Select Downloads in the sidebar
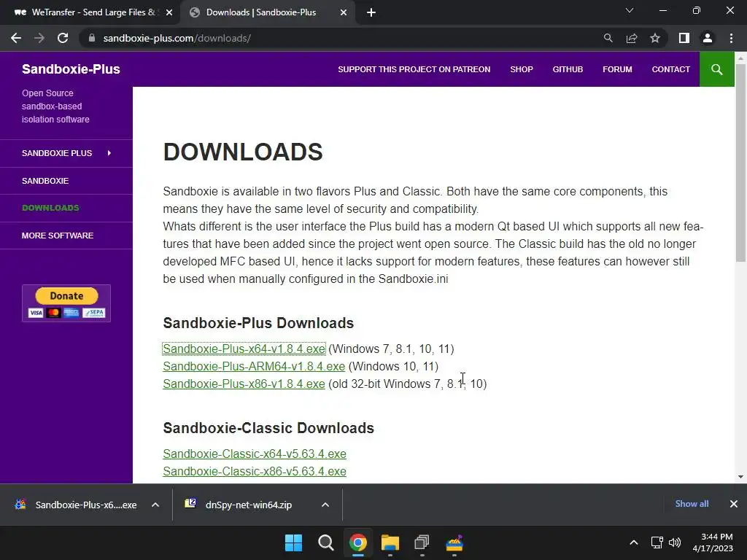This screenshot has width=747, height=560. (50, 208)
